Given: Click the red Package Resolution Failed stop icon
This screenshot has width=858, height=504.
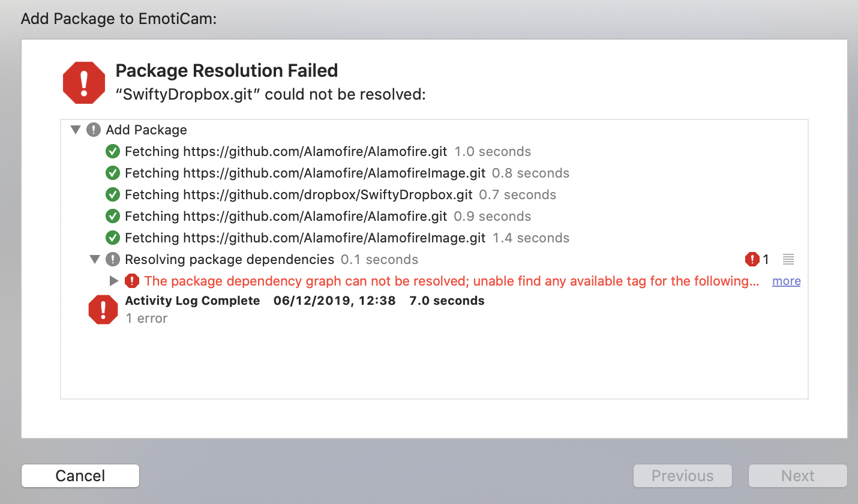Looking at the screenshot, I should click(84, 82).
